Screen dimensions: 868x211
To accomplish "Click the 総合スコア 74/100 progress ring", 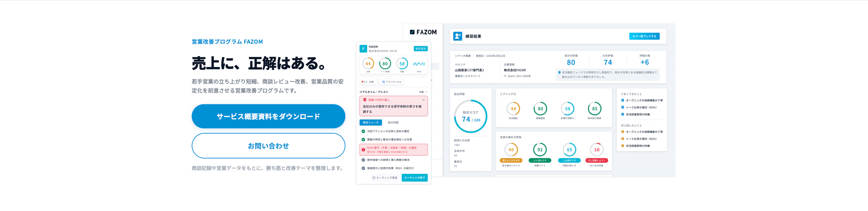I will tap(470, 116).
